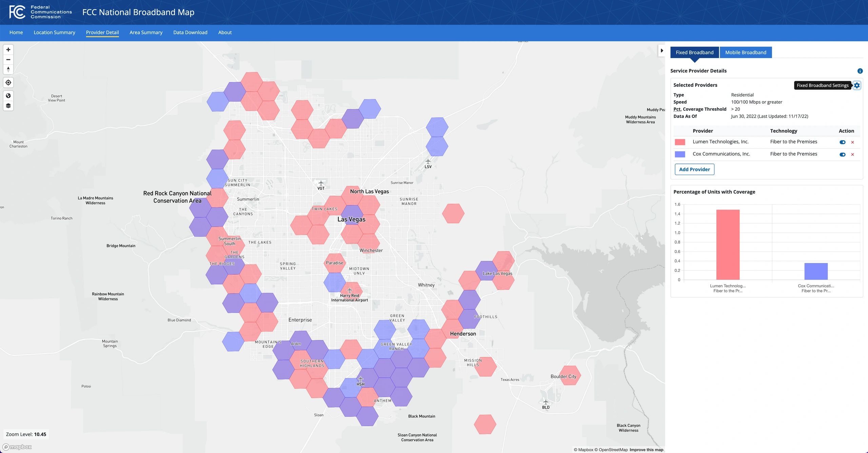Find my current location on the map
Screen dimensions: 868x453
coord(8,82)
